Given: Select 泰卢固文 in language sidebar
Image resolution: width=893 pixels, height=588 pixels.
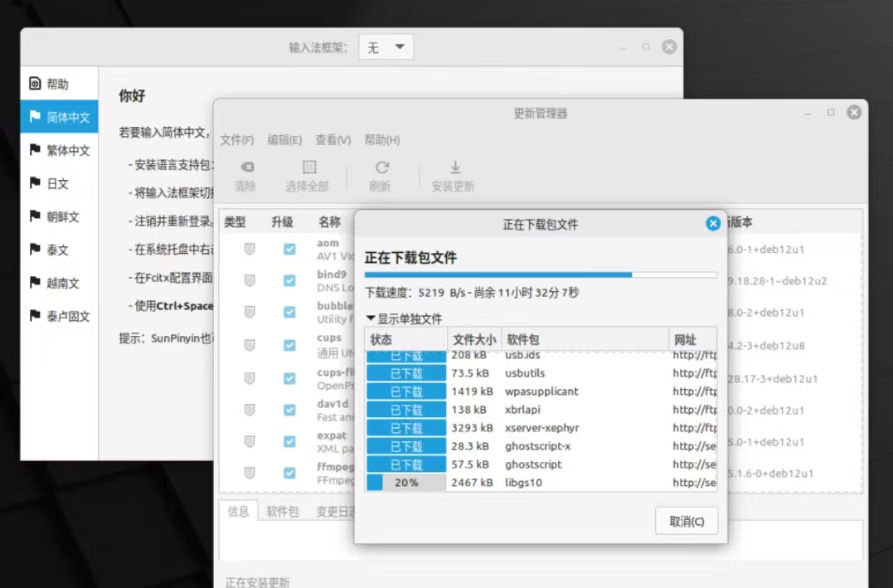Looking at the screenshot, I should click(59, 316).
